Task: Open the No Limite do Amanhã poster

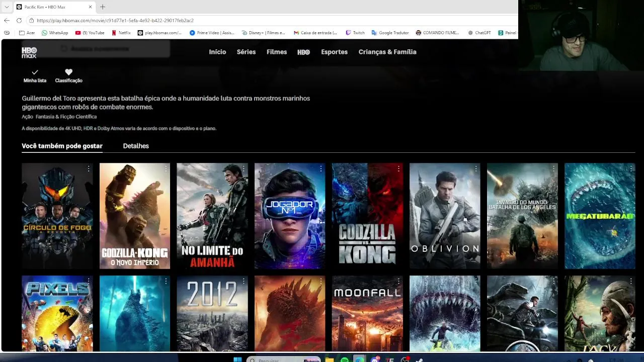Action: (x=212, y=216)
